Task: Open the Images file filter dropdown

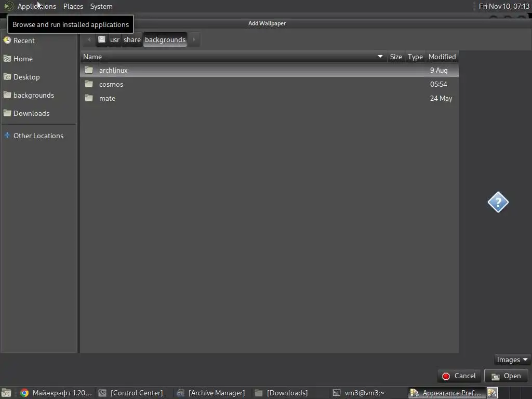Action: (x=512, y=360)
